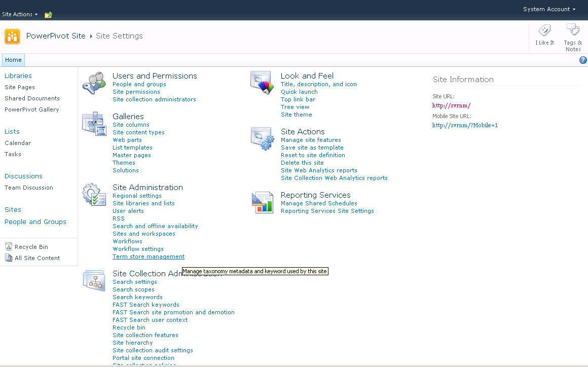Open the Calendar list
The height and width of the screenshot is (367, 588).
[x=18, y=143]
